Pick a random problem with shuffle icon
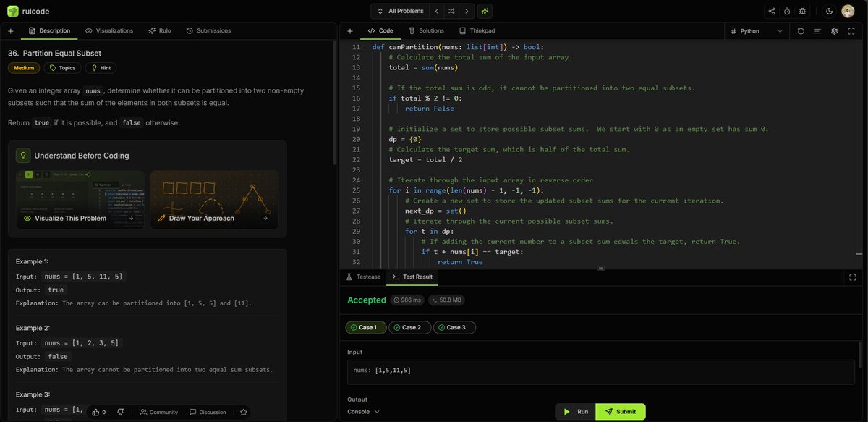Image resolution: width=868 pixels, height=422 pixels. [452, 11]
